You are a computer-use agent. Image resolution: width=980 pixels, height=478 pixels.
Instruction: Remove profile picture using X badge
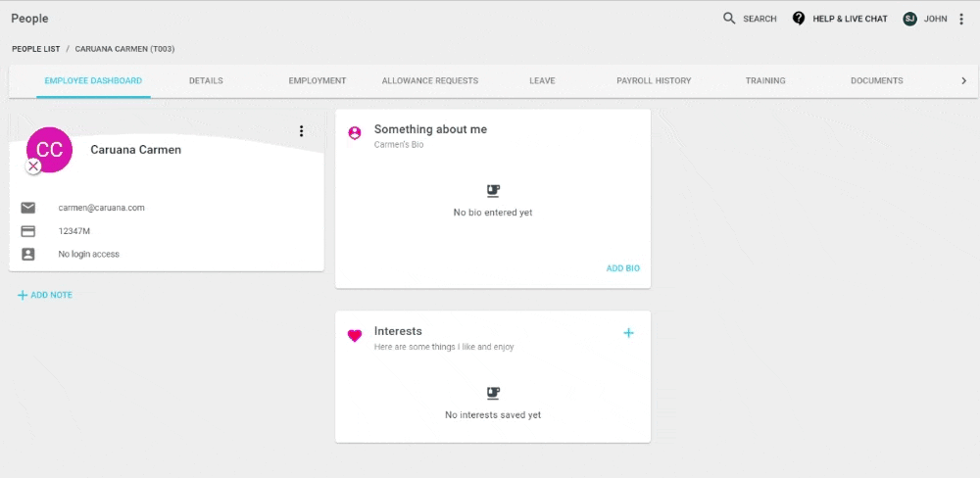[33, 167]
